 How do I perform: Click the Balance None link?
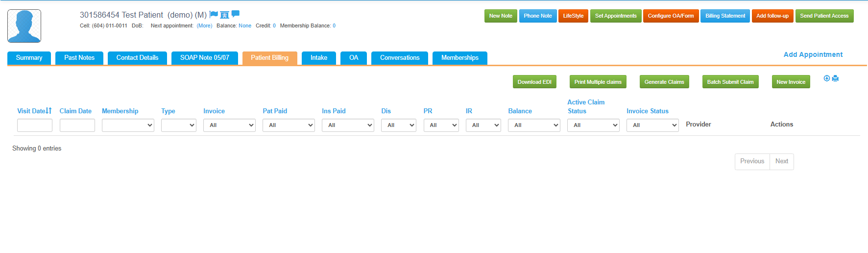point(245,26)
